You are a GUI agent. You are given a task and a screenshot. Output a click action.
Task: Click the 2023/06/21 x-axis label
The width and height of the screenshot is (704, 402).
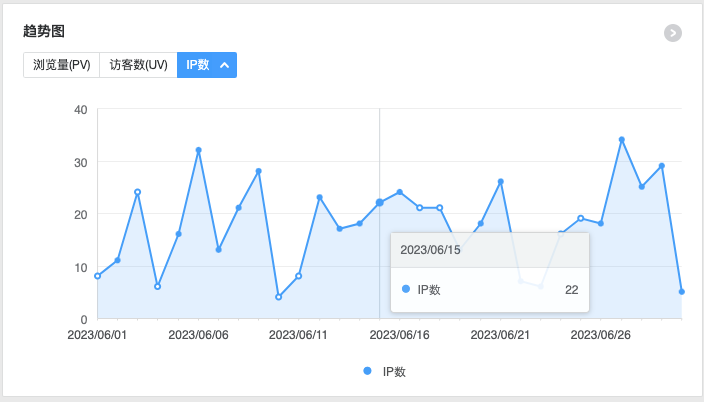(x=500, y=335)
